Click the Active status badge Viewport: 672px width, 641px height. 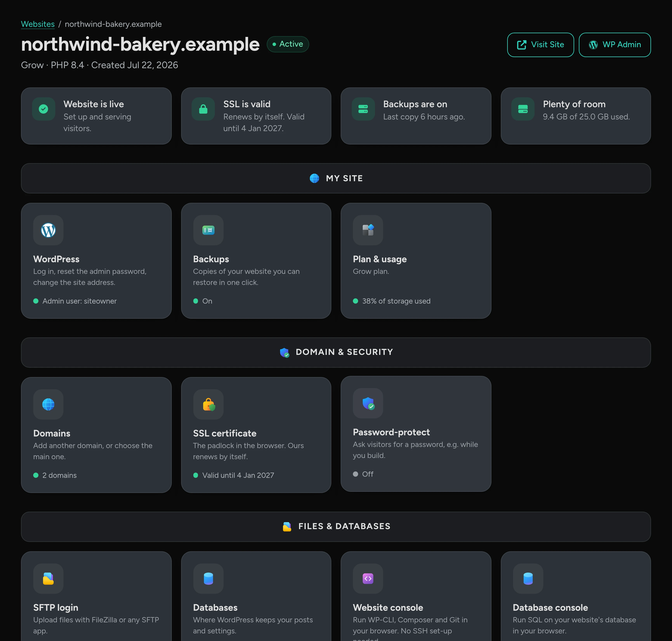(287, 44)
